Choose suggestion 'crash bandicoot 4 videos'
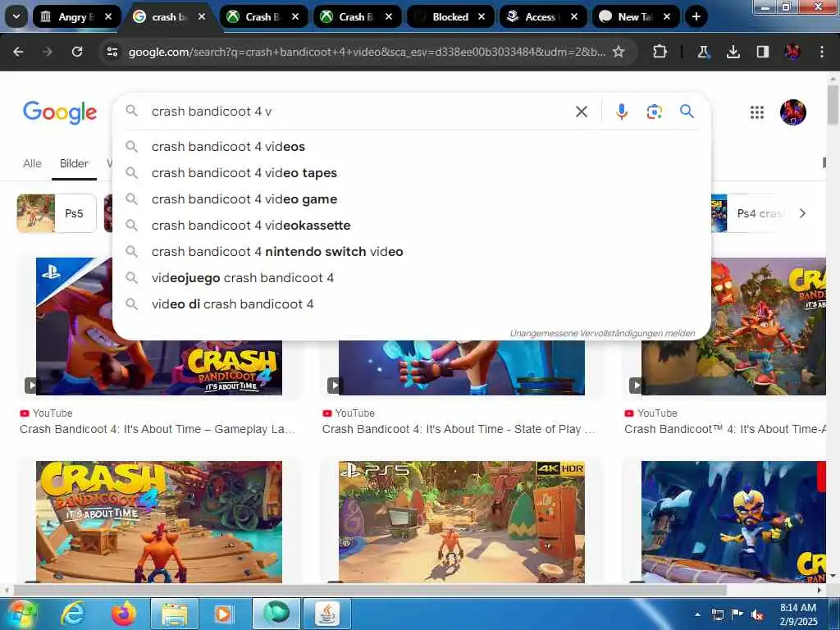Image resolution: width=840 pixels, height=630 pixels. [412, 146]
